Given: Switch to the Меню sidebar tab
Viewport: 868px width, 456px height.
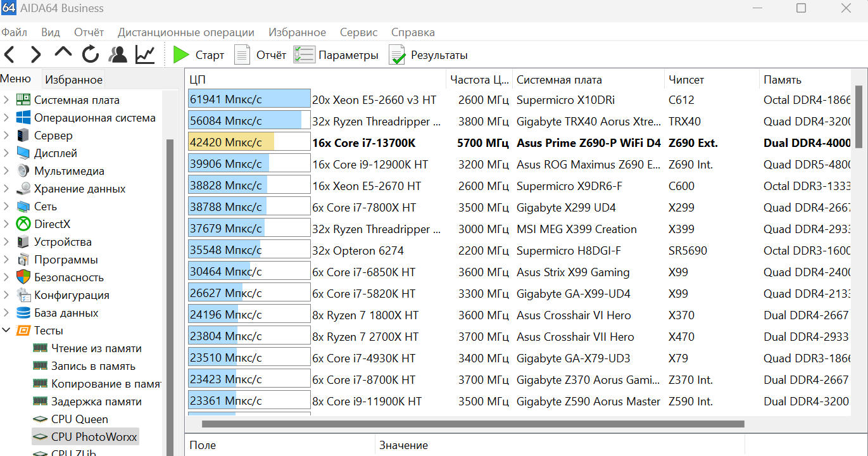Looking at the screenshot, I should (x=16, y=79).
